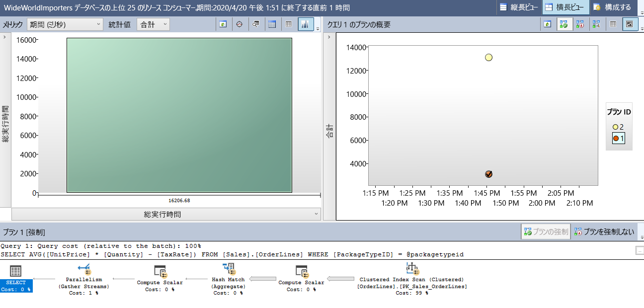Select the SELECT plan operator node
Image resolution: width=644 pixels, height=308 pixels.
point(16,279)
